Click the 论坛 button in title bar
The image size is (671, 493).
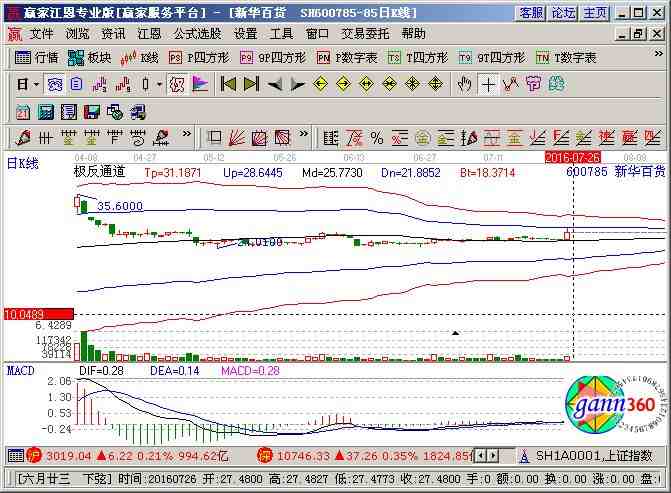(x=563, y=13)
